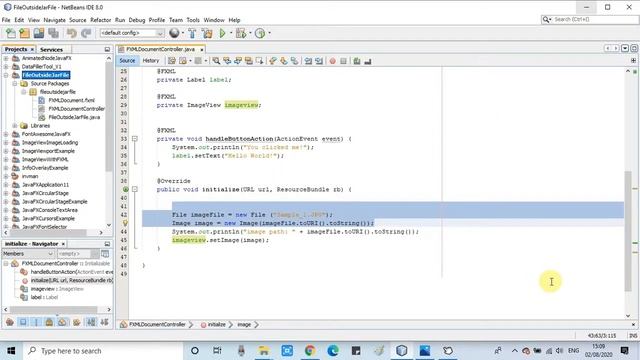Toggle the lock-shaped filter in the Navigator bottom toolbar
The height and width of the screenshot is (360, 640).
tap(49, 322)
